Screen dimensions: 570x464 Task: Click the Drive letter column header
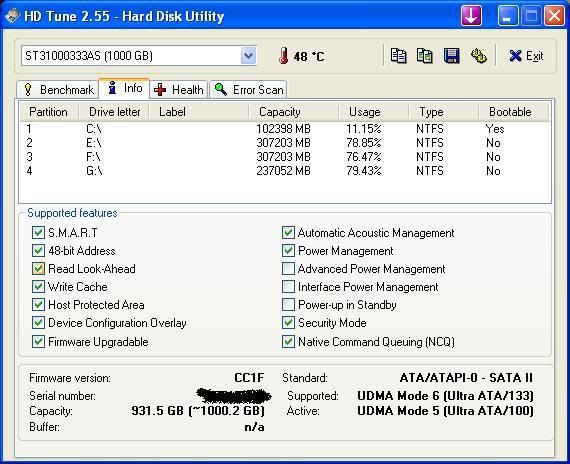pos(114,112)
